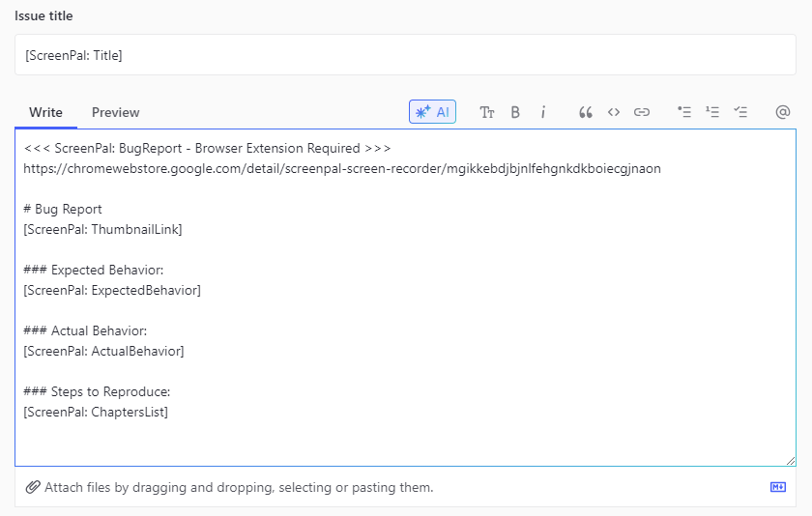Click the chromewebstore URL line in body
This screenshot has height=516, width=812.
342,169
